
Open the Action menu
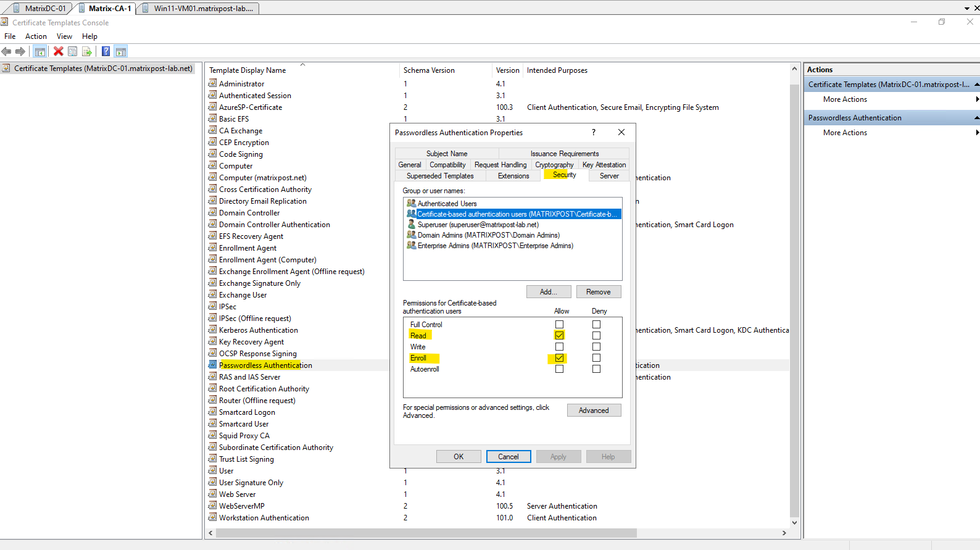36,36
